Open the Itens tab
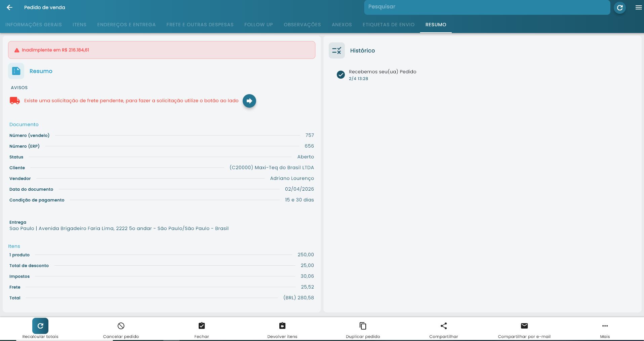This screenshot has width=644, height=341. [x=79, y=25]
